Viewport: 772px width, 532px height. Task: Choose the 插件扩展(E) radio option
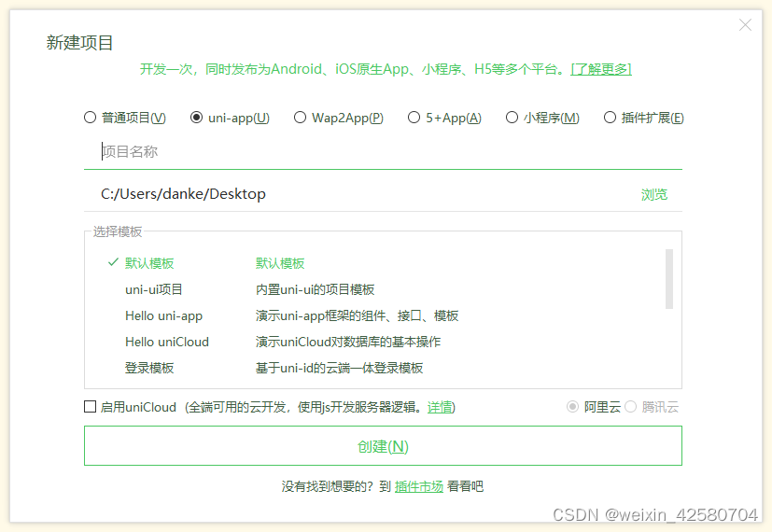(644, 118)
